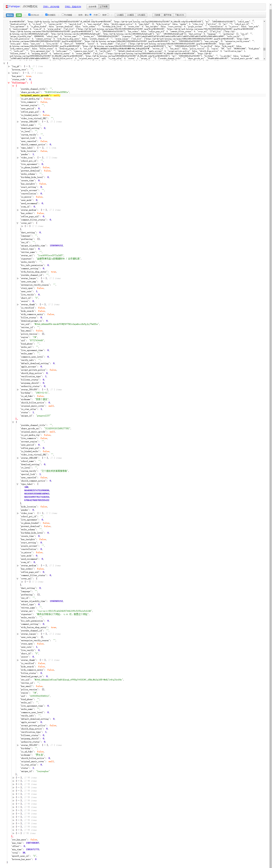Collapse the red followings array
The image size is (272, 868).
coord(9,83)
